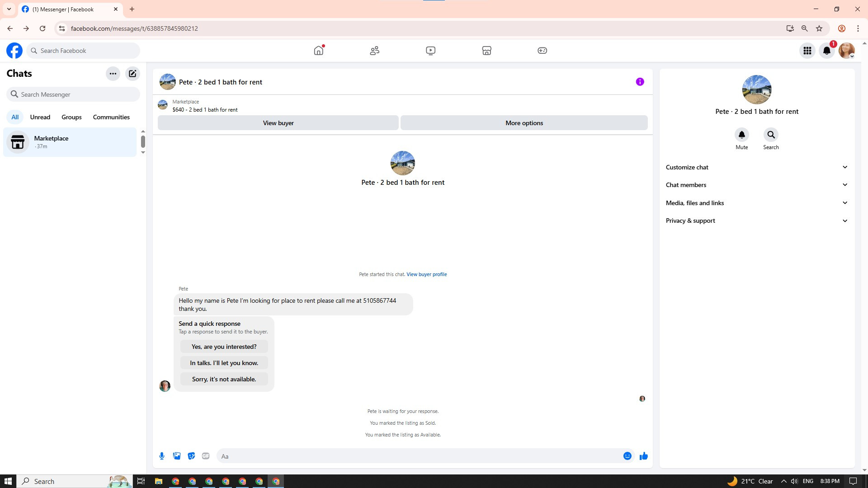Switch to the Unread chats tab
The height and width of the screenshot is (488, 868).
click(x=40, y=117)
